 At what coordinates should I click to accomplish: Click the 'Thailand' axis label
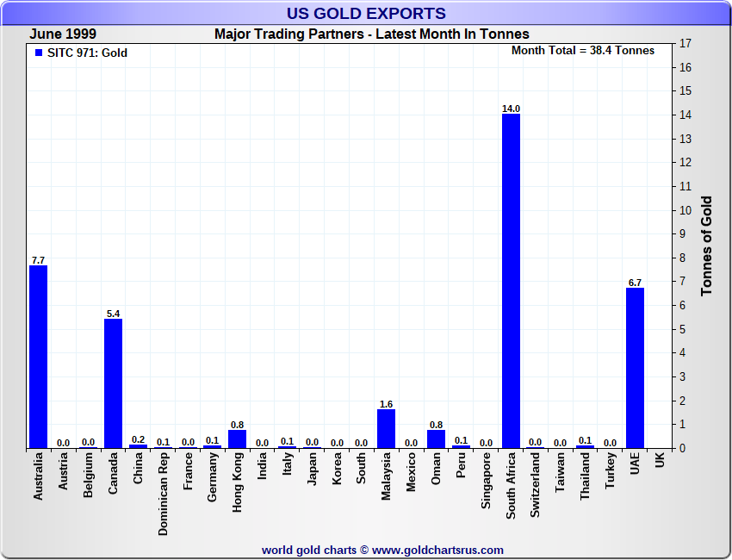coord(585,476)
